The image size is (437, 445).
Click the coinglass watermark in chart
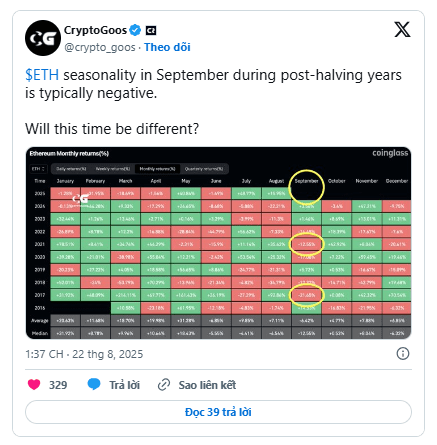point(390,153)
